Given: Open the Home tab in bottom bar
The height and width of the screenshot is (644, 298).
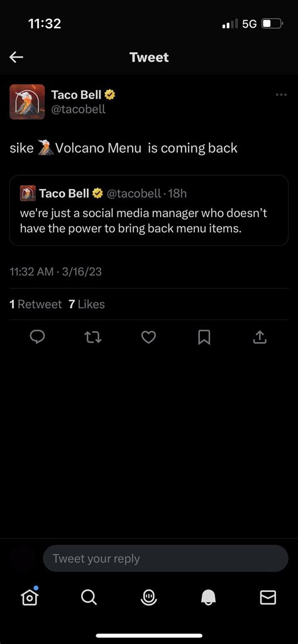Looking at the screenshot, I should 30,597.
